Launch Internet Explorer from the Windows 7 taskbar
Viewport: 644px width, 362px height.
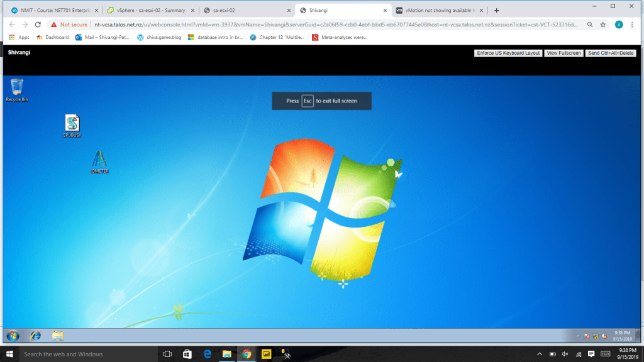pos(35,336)
